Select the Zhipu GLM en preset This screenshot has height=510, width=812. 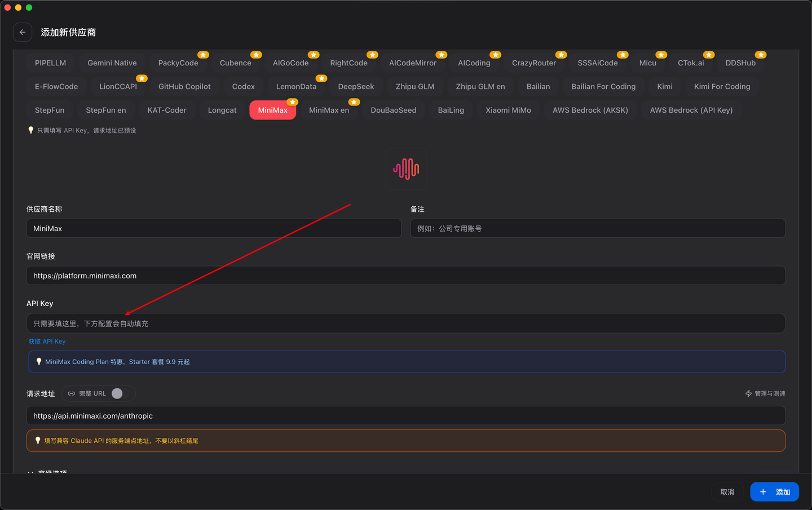(x=480, y=87)
